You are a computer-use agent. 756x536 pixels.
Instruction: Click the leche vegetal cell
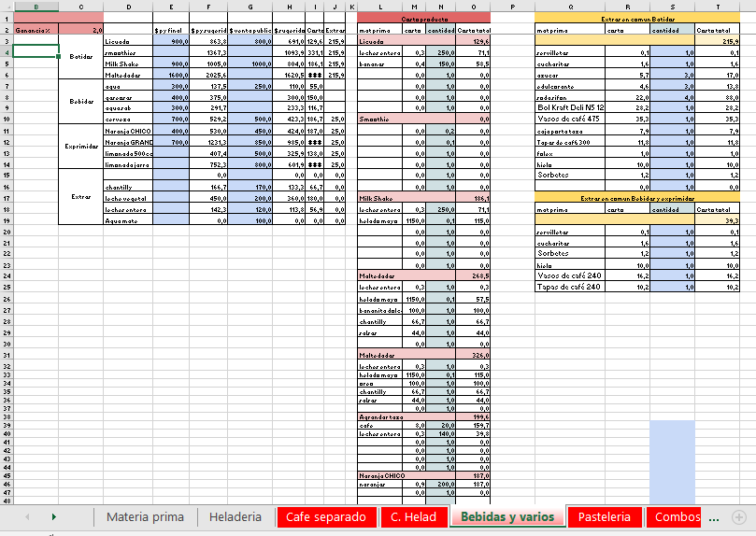pos(128,198)
